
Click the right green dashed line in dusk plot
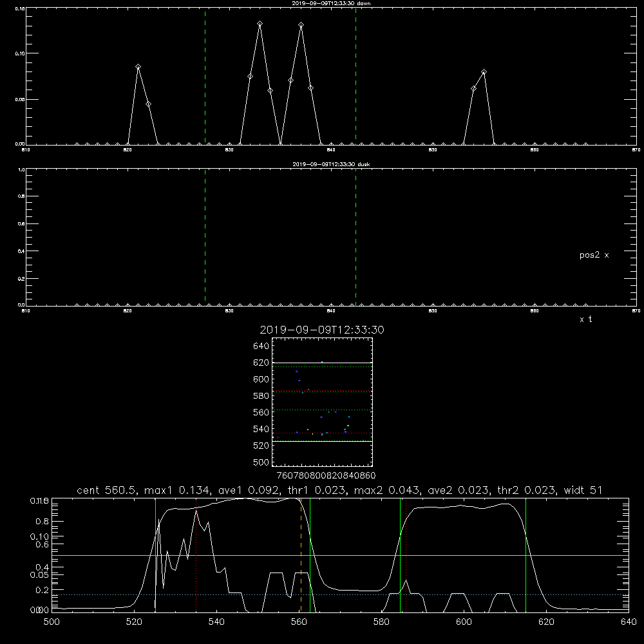pos(355,237)
